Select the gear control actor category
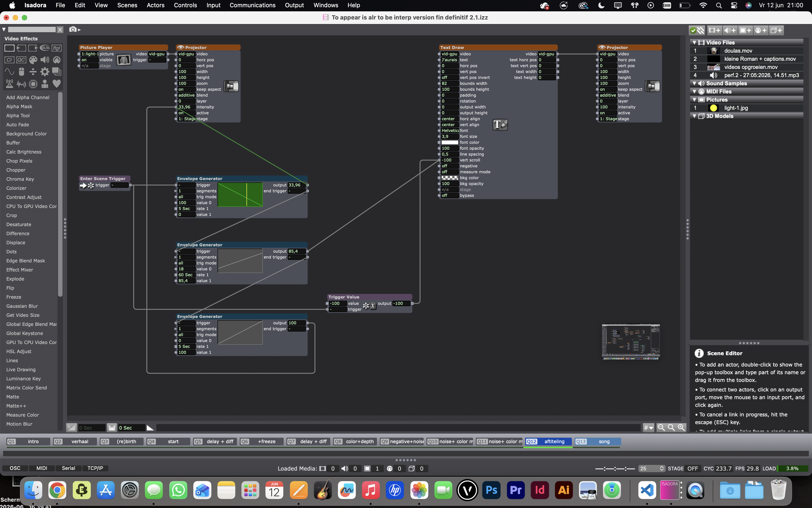Viewport: 812px width, 508px height. point(45,72)
